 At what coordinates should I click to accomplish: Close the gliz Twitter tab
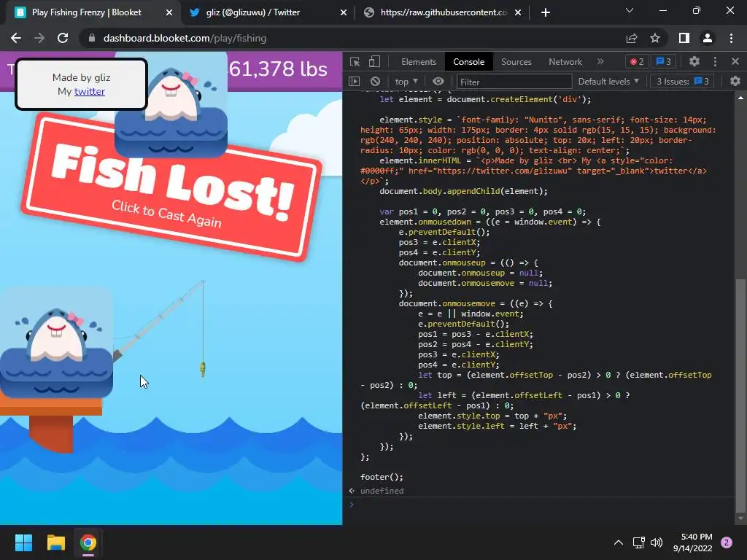click(344, 13)
